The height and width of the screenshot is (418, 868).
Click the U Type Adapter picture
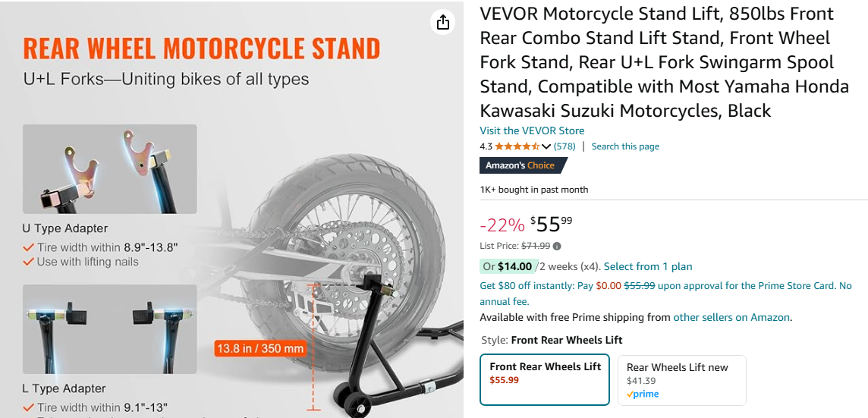109,169
